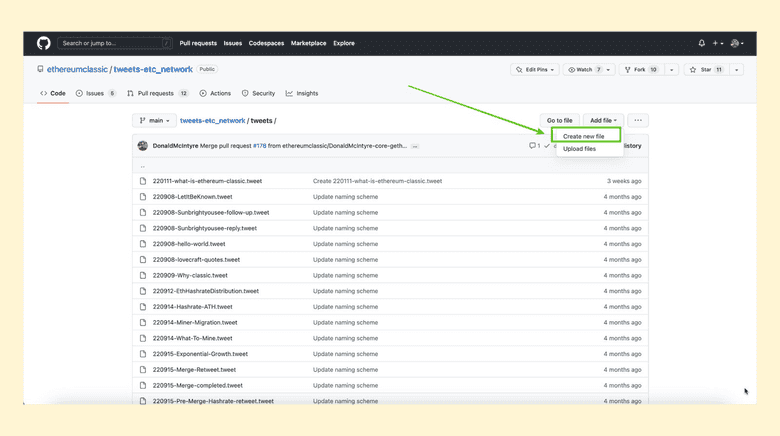Click the search or jump to field
Image resolution: width=780 pixels, height=436 pixels.
tap(115, 43)
